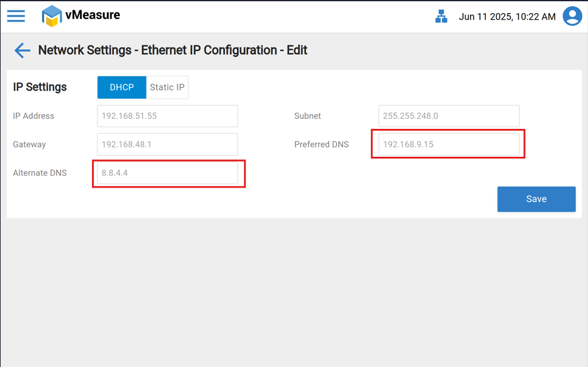Go back using the left arrow
This screenshot has height=367, width=588.
[22, 50]
